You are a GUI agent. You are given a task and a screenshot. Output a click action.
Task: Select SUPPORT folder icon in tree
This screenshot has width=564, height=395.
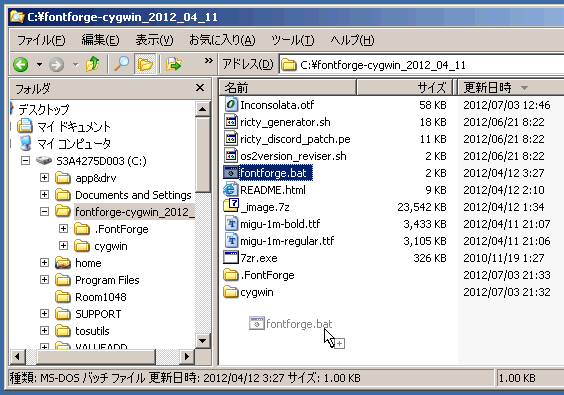pyautogui.click(x=63, y=314)
